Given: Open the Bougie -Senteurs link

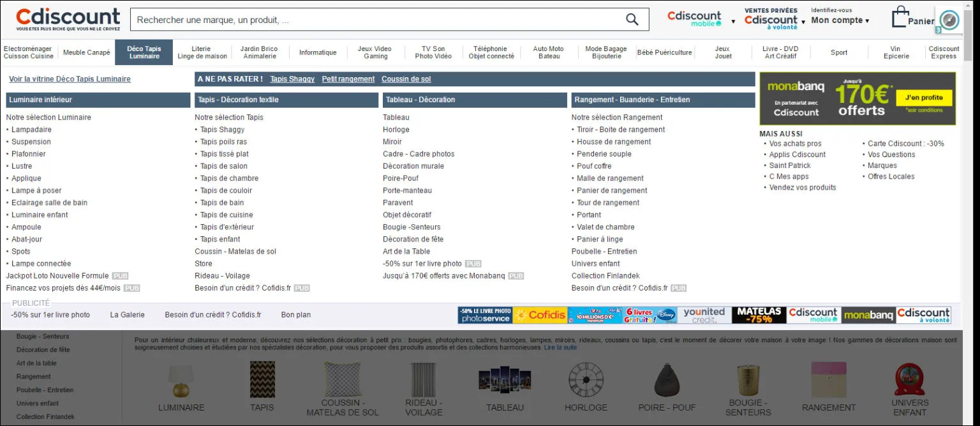Looking at the screenshot, I should point(412,227).
